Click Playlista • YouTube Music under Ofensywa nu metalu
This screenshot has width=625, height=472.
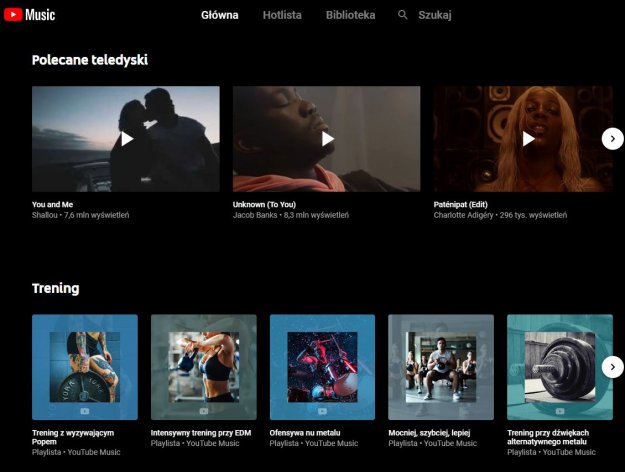coord(314,443)
